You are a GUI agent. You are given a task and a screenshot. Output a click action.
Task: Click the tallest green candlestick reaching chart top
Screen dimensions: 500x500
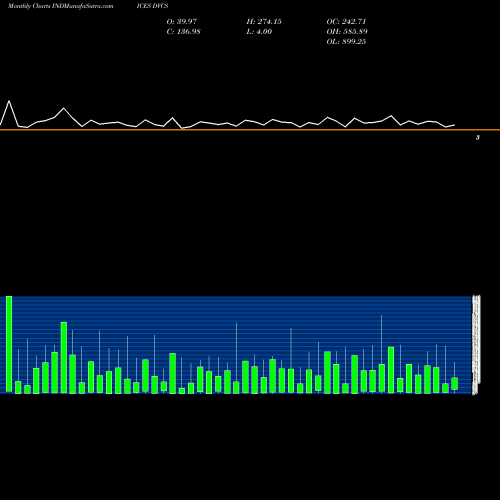coord(9,344)
